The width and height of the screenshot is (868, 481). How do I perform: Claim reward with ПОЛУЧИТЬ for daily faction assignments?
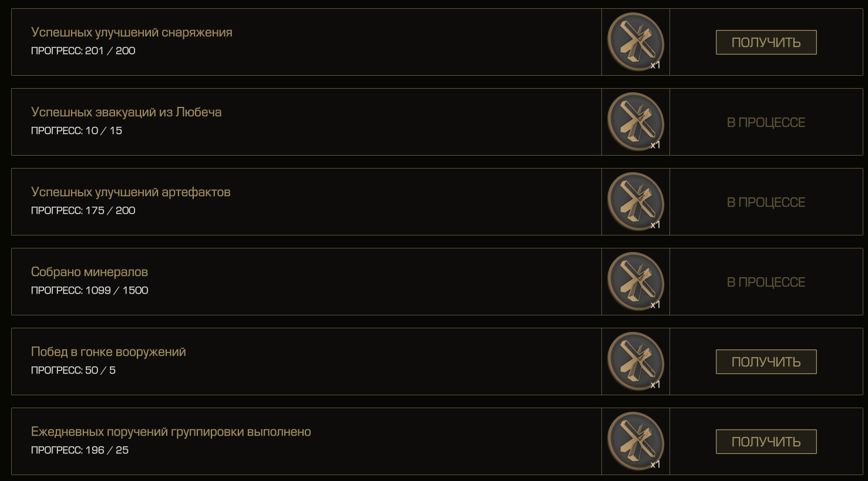(766, 442)
